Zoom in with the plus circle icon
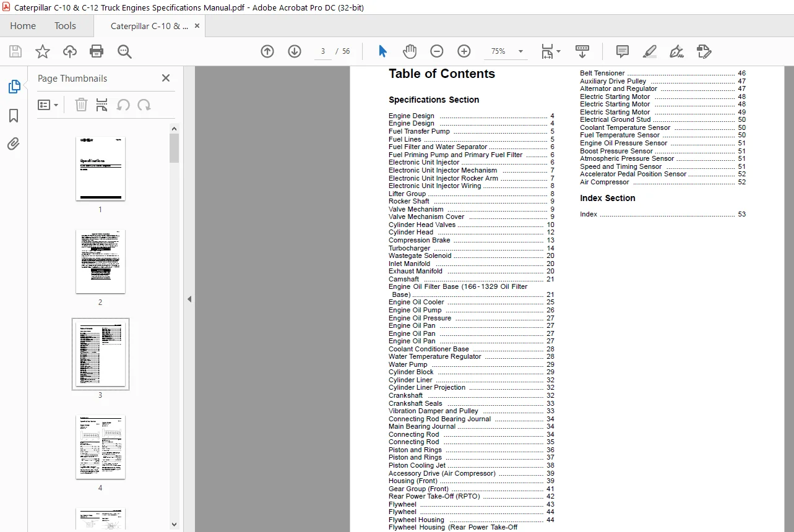 (x=464, y=51)
